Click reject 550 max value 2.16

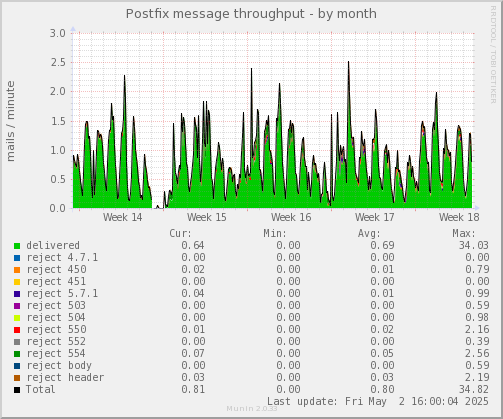pos(477,330)
